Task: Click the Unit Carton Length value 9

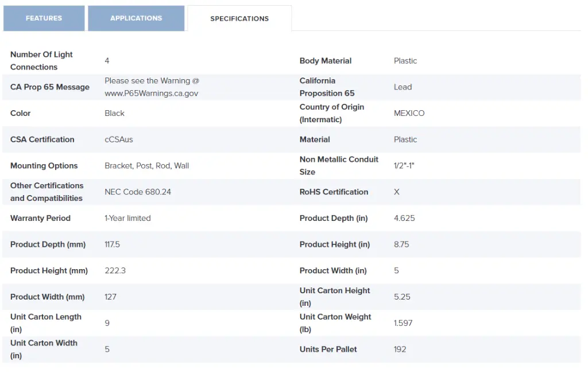Action: [107, 323]
